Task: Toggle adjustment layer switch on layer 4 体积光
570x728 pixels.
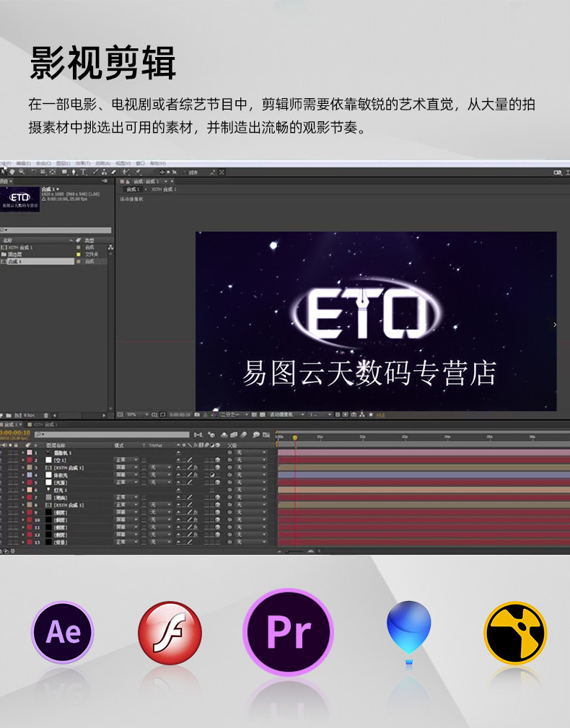Action: [211, 475]
